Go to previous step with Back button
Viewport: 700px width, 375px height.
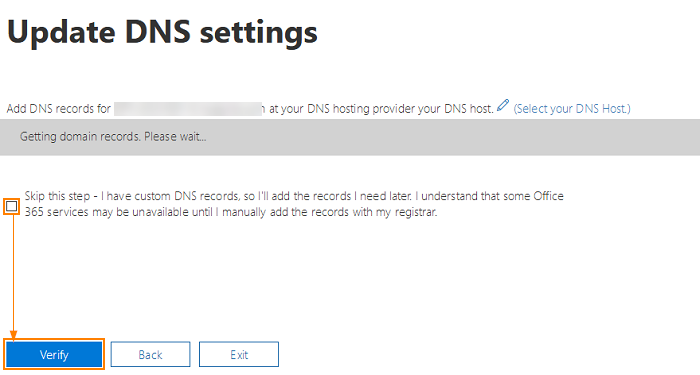(x=150, y=354)
